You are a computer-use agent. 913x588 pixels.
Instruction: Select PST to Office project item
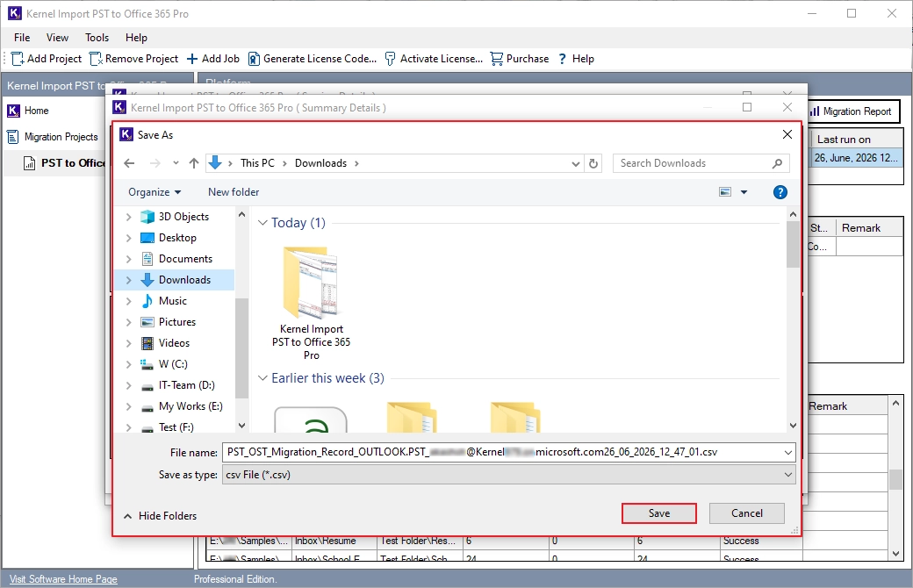(x=65, y=163)
